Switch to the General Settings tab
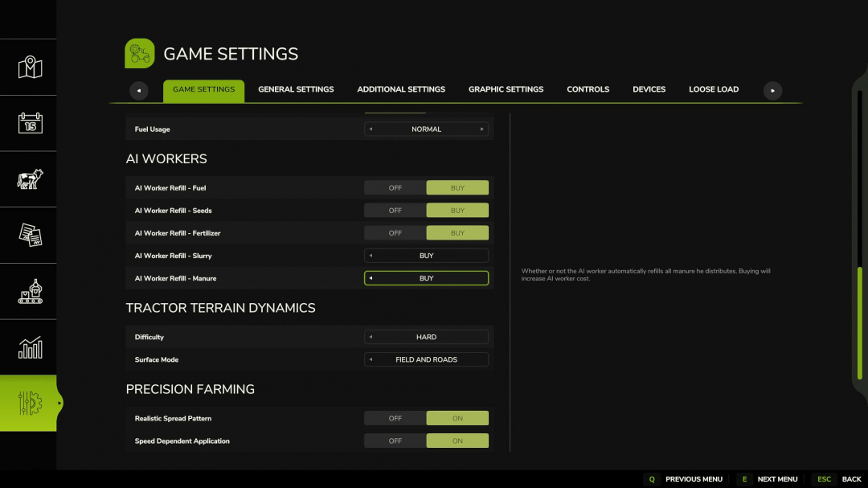Viewport: 868px width, 488px height. pos(296,89)
